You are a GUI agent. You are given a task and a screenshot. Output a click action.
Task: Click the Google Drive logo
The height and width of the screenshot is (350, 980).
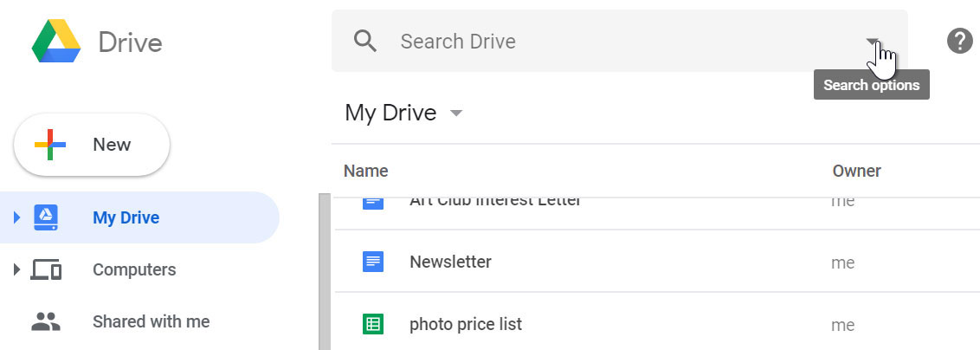56,42
